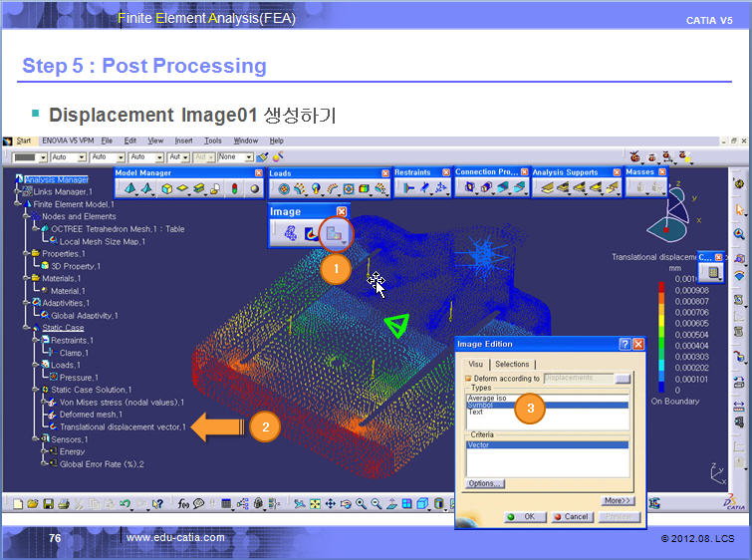The width and height of the screenshot is (752, 560).
Task: Switch to the Selections tab in Image Edition
Action: coord(512,364)
